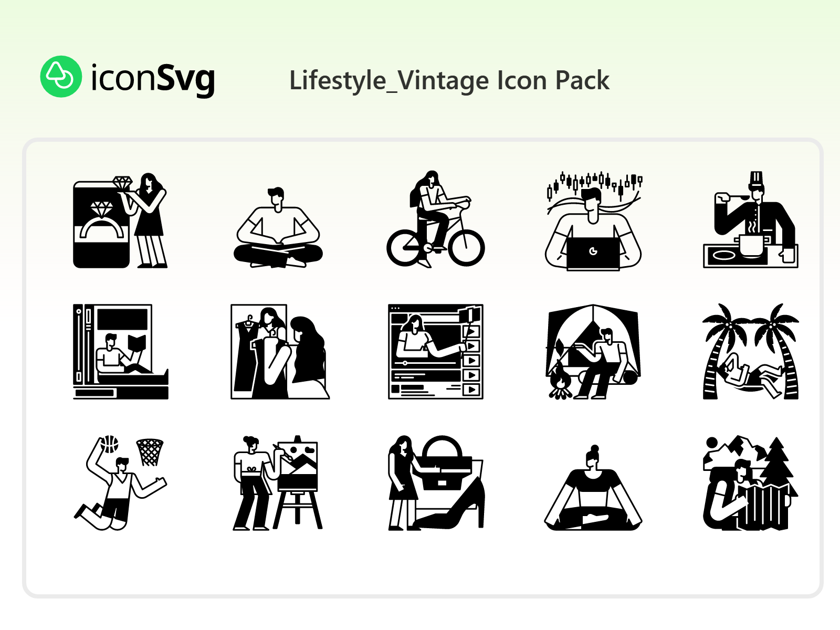Click the green iconSvg logo circle
840x630 pixels.
click(x=61, y=77)
